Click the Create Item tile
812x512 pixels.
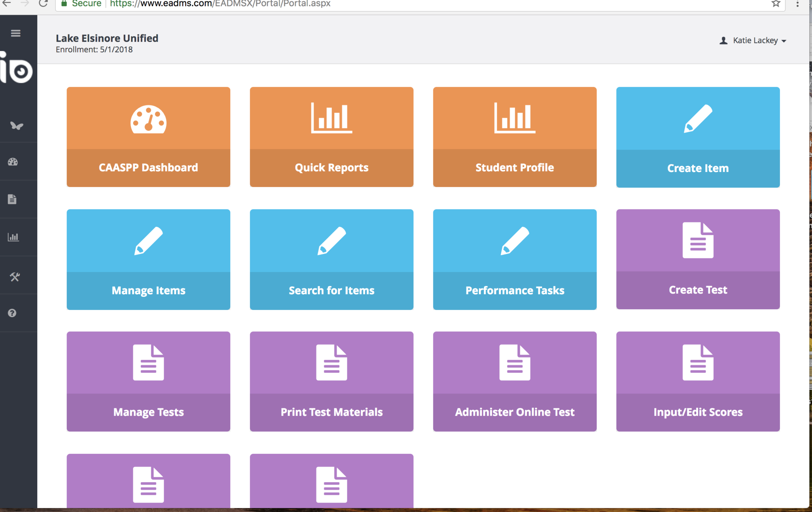tap(698, 137)
